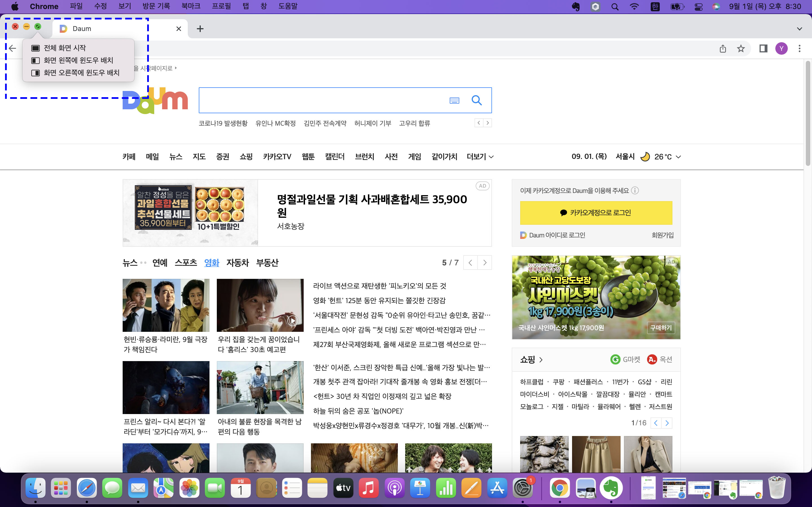Click the info icon next to 카카오계정 notice
The width and height of the screenshot is (812, 507).
[x=635, y=190]
